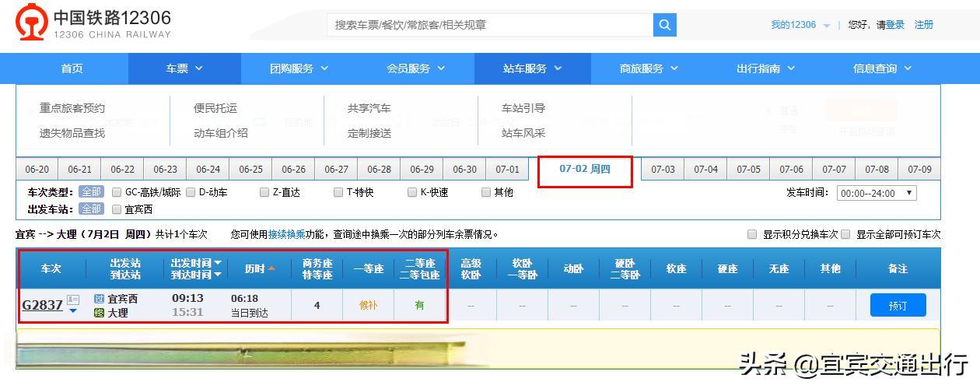
Task: Click the magnifier search button
Action: (664, 25)
